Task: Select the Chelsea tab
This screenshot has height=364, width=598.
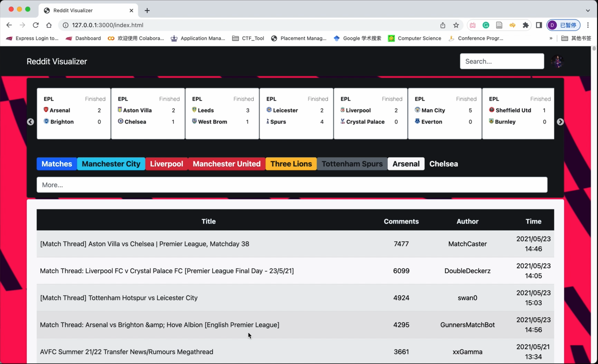Action: (x=444, y=164)
